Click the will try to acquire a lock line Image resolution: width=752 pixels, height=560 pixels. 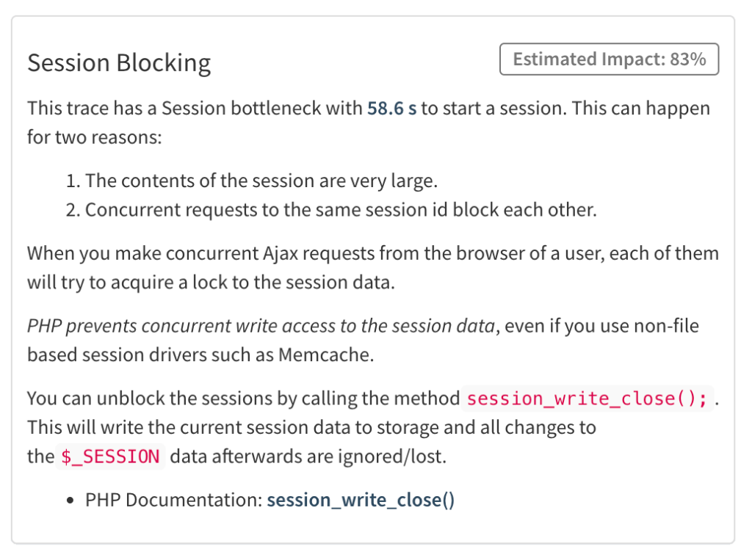point(211,283)
